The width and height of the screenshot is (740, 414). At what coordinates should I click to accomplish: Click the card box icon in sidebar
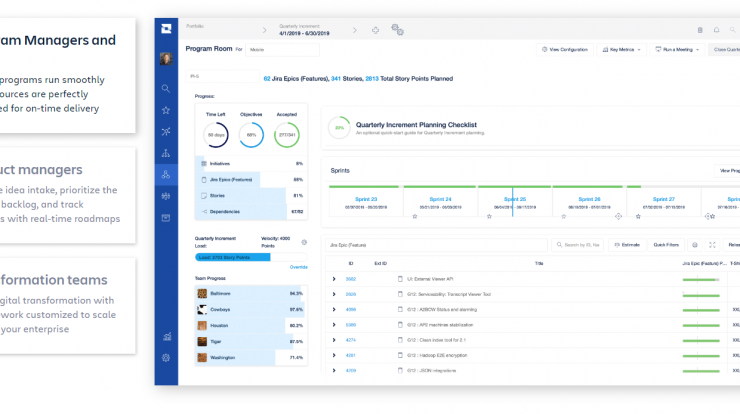tap(166, 218)
